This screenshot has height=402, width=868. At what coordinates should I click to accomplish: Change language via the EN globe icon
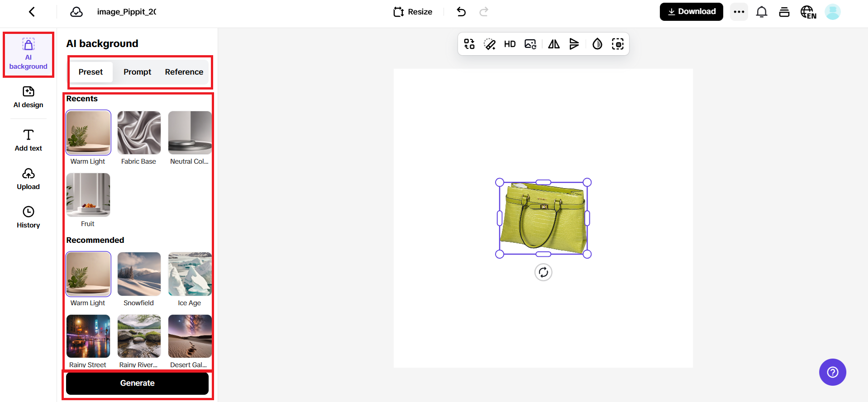808,12
